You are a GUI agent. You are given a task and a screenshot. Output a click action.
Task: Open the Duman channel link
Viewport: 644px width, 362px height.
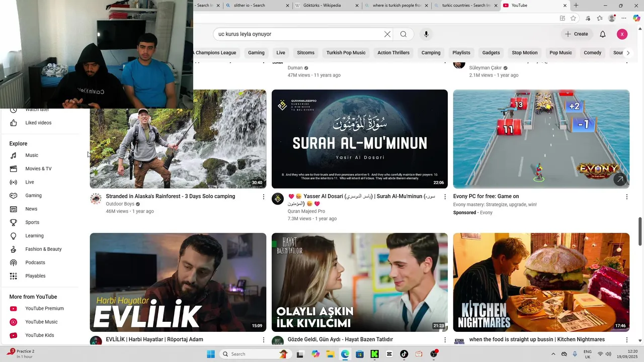(295, 68)
